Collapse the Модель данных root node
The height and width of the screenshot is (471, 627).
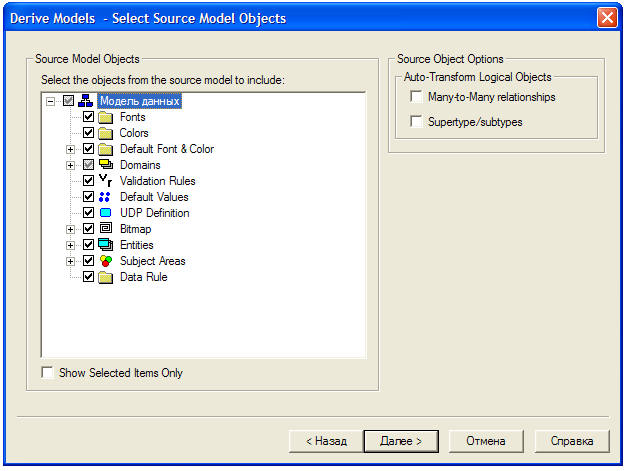click(50, 101)
